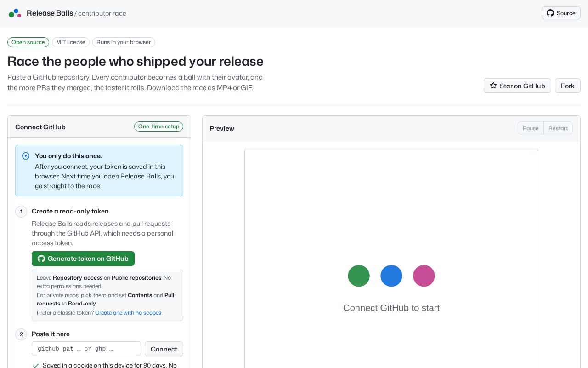Click the star icon in Star on GitHub
Image resolution: width=588 pixels, height=368 pixels.
pyautogui.click(x=493, y=86)
